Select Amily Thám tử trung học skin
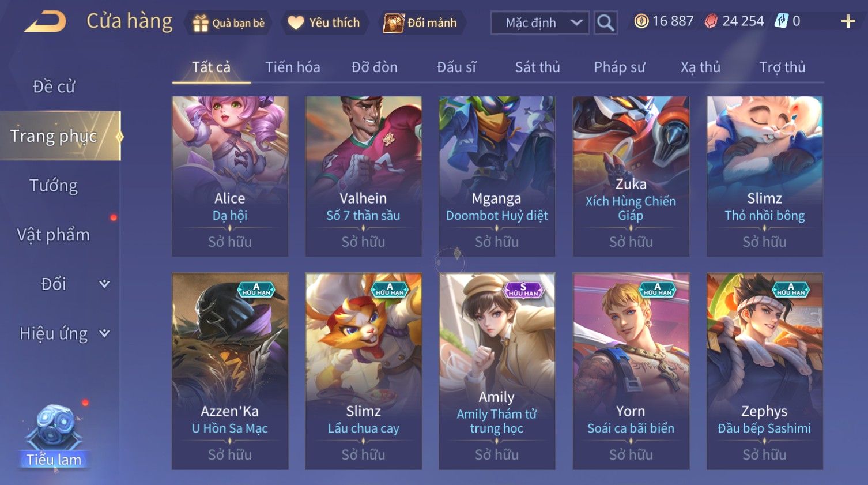The image size is (868, 485). [497, 371]
